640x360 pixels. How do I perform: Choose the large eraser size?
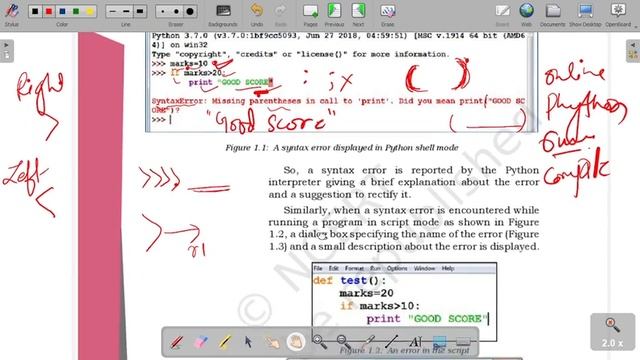[190, 11]
